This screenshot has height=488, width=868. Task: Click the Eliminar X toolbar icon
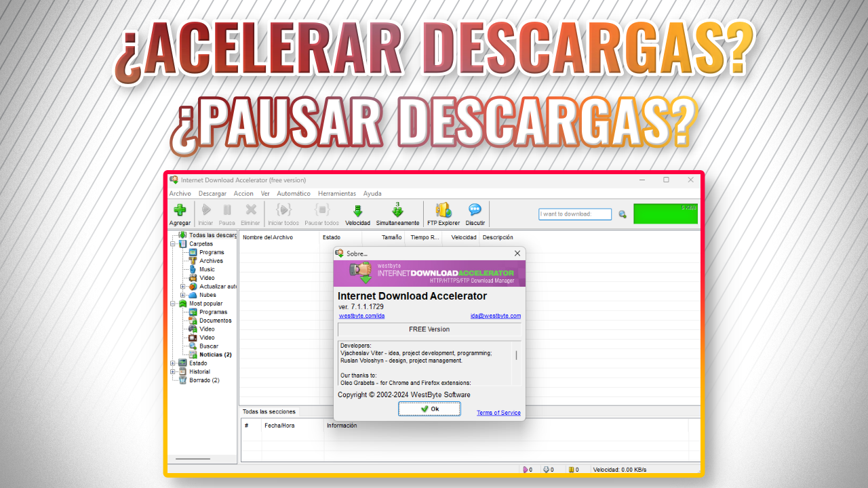[x=250, y=214]
